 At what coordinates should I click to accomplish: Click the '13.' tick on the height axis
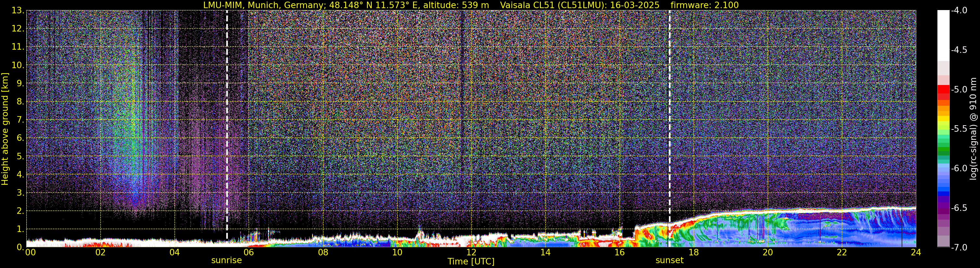(x=18, y=11)
